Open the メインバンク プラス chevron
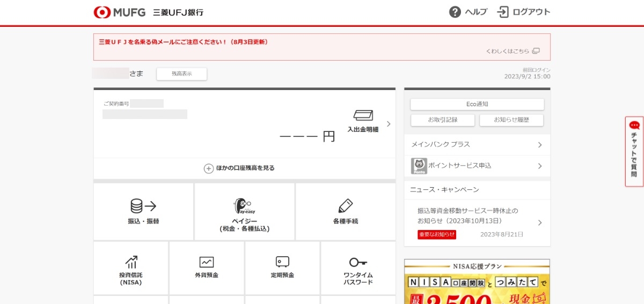Screen dimensions: 644x304 click(540, 145)
